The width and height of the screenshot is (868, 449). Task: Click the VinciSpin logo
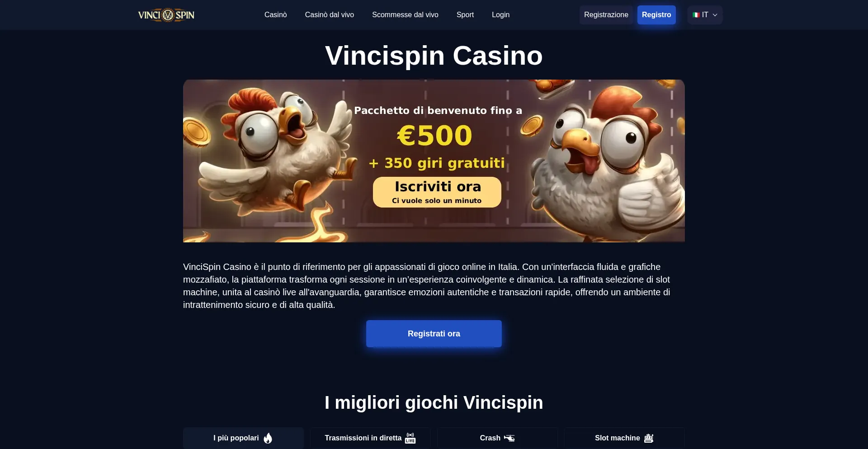(x=166, y=15)
